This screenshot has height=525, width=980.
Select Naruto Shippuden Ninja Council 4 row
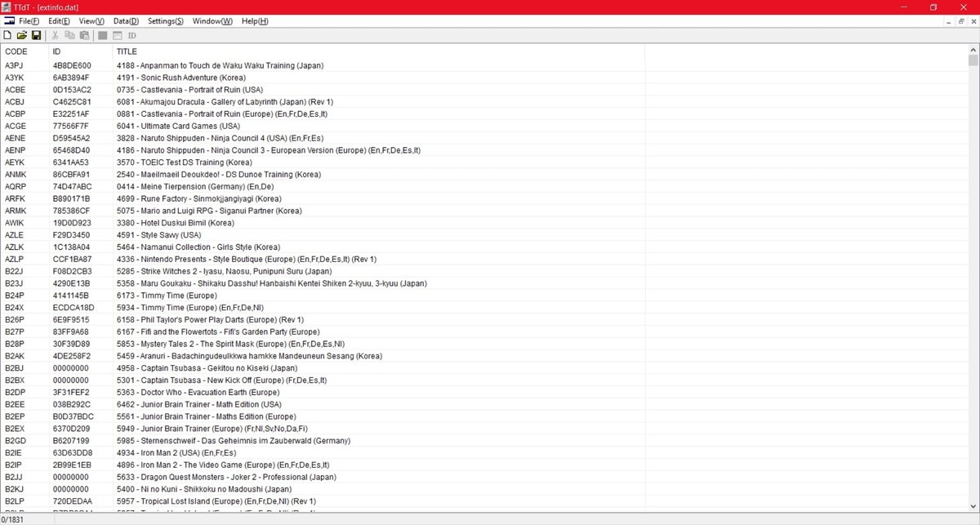coord(483,138)
